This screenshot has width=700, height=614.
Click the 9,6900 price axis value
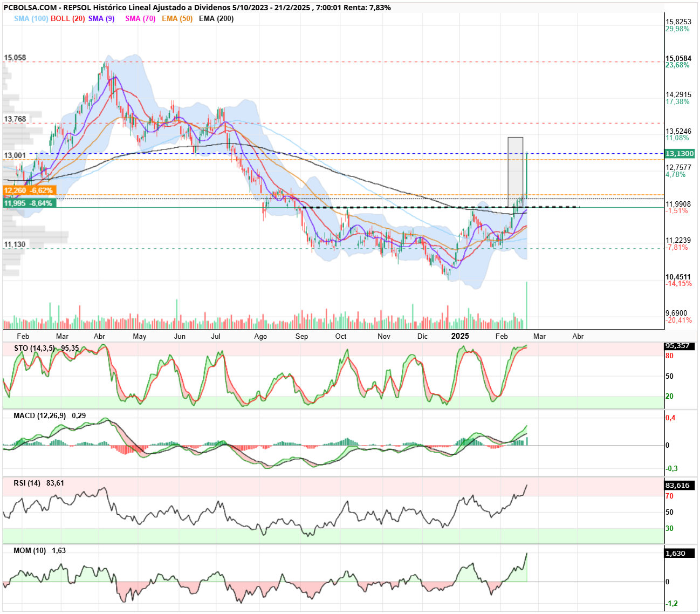(677, 313)
